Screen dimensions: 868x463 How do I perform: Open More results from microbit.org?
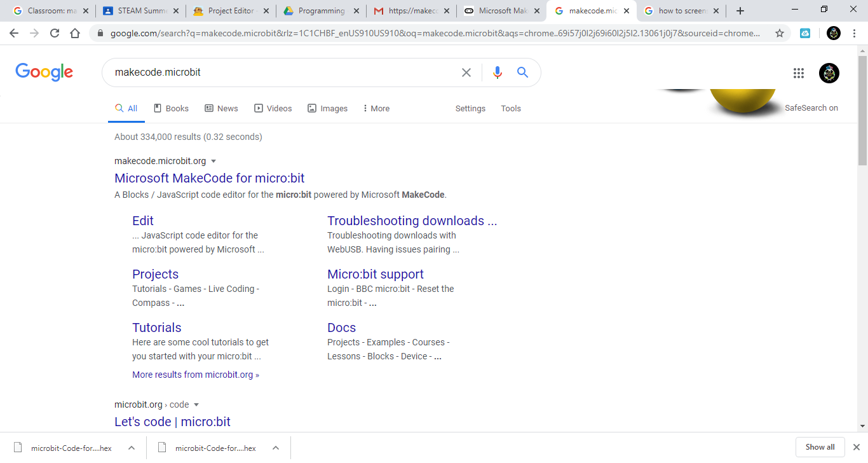pos(196,375)
